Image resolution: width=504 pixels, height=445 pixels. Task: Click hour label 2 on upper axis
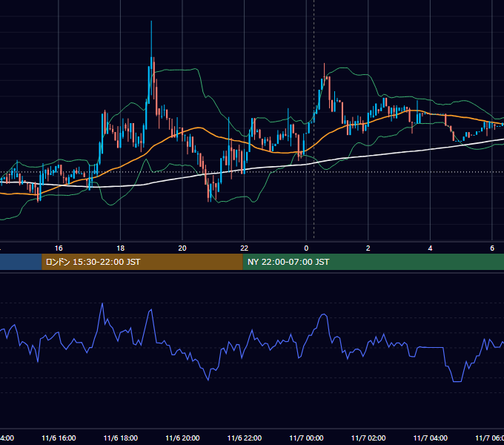[x=368, y=248]
